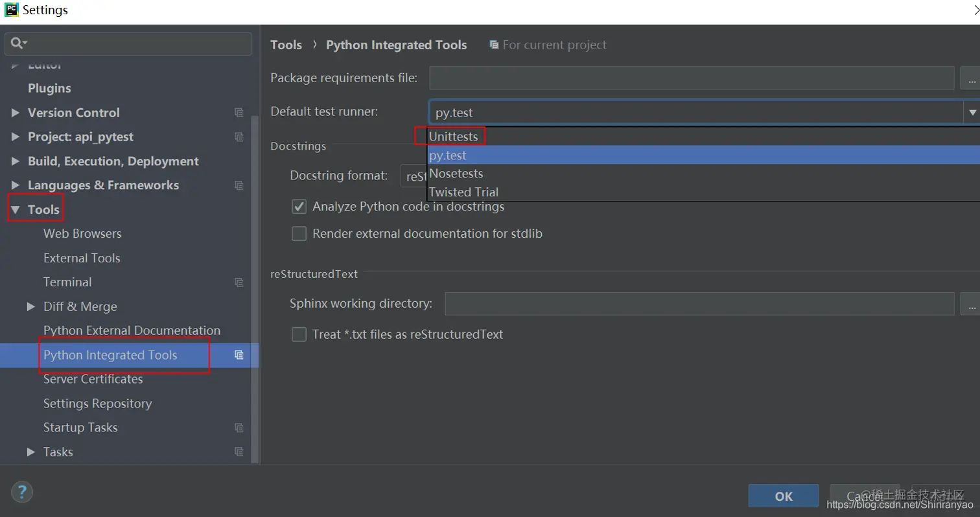Image resolution: width=980 pixels, height=517 pixels.
Task: Browse for the package requirements file
Action: 970,78
